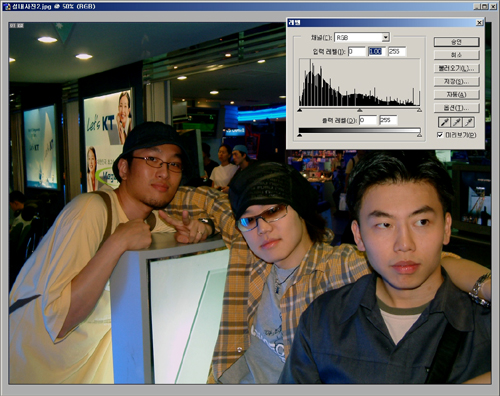Click the input shadow slider triangle
This screenshot has width=500, height=396.
tap(300, 110)
